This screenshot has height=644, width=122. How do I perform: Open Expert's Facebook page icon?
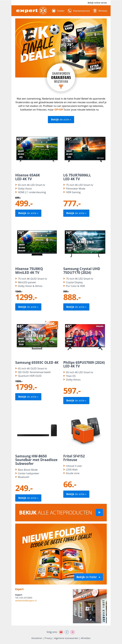(67, 632)
